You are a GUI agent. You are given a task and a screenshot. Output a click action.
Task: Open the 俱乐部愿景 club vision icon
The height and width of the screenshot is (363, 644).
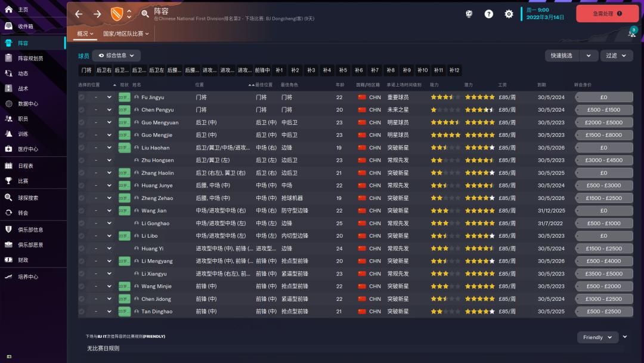8,245
